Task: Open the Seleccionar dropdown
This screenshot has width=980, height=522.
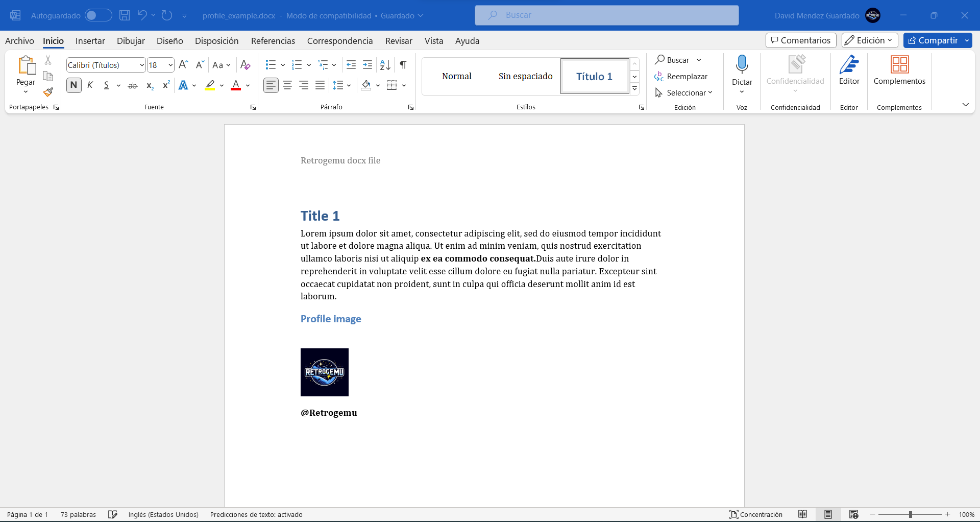Action: pyautogui.click(x=684, y=93)
